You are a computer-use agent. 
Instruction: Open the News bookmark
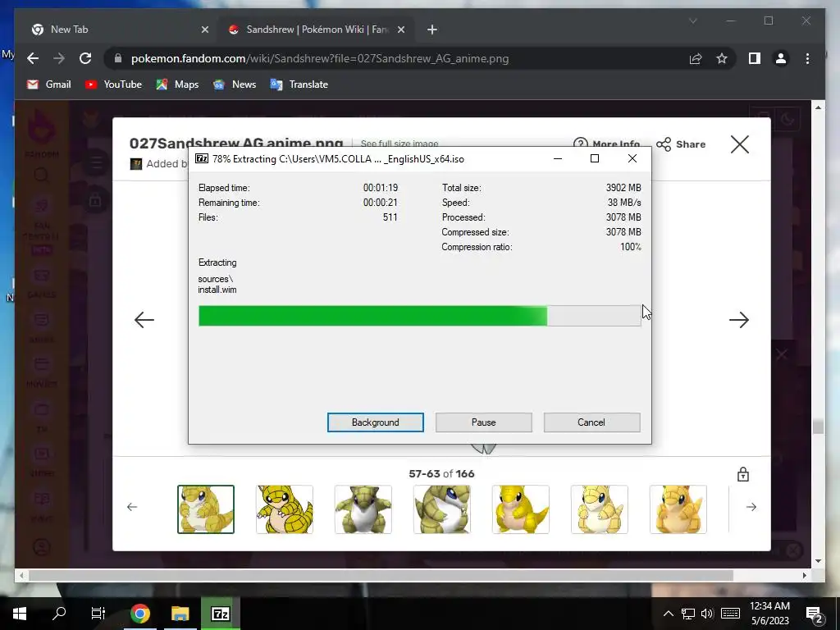coord(234,84)
